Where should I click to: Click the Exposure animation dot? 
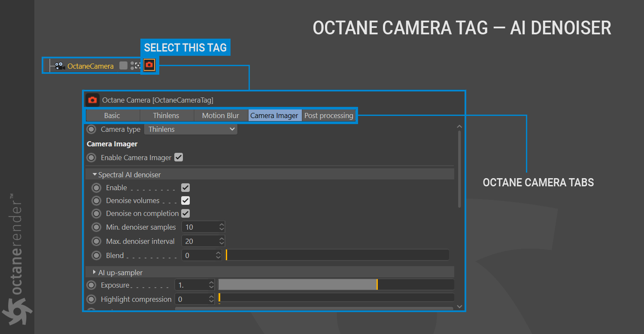(x=91, y=285)
